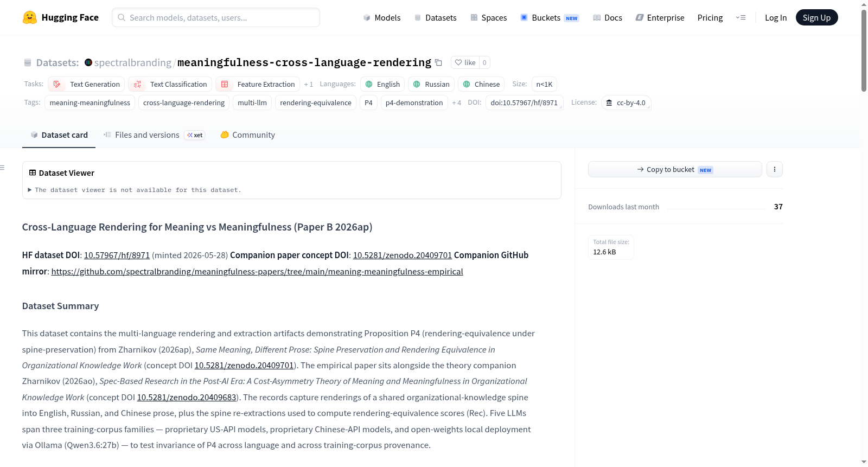Open the HF dataset DOI 10.57967/hf/8971 link
868x467 pixels.
pyautogui.click(x=117, y=255)
